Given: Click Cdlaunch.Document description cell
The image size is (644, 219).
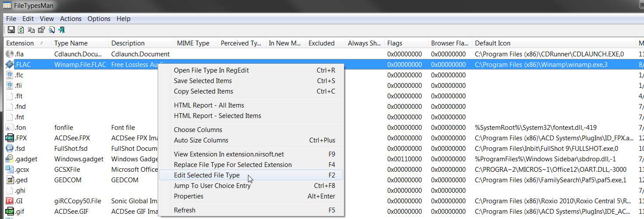Looking at the screenshot, I should coord(140,54).
